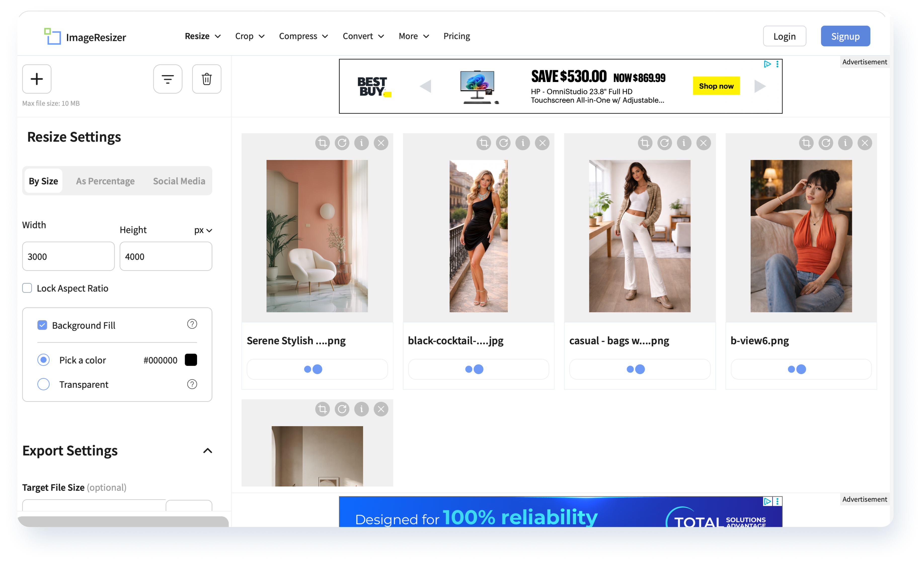Click the black-cocktail-....jpg filename
Screen dimensions: 924x564
click(x=456, y=341)
